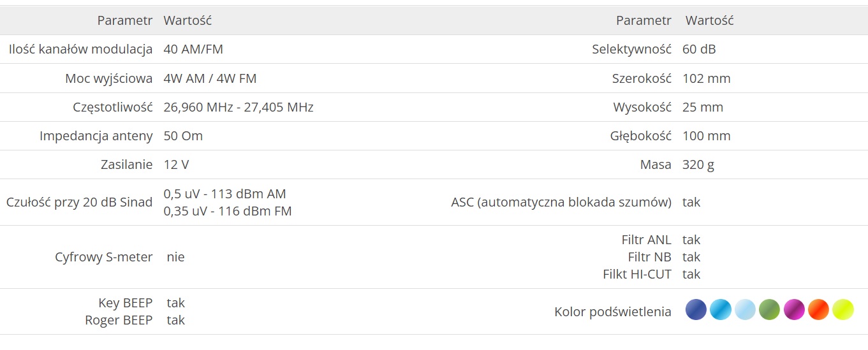Click the 4W AM / 4W FM value
Viewport: 868px width, 350px height.
pyautogui.click(x=210, y=78)
